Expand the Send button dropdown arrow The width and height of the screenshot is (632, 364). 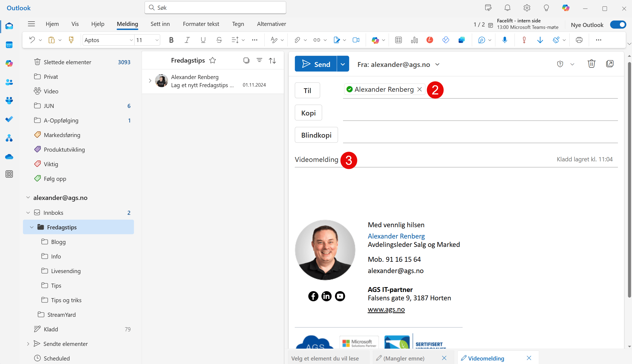[x=343, y=64]
